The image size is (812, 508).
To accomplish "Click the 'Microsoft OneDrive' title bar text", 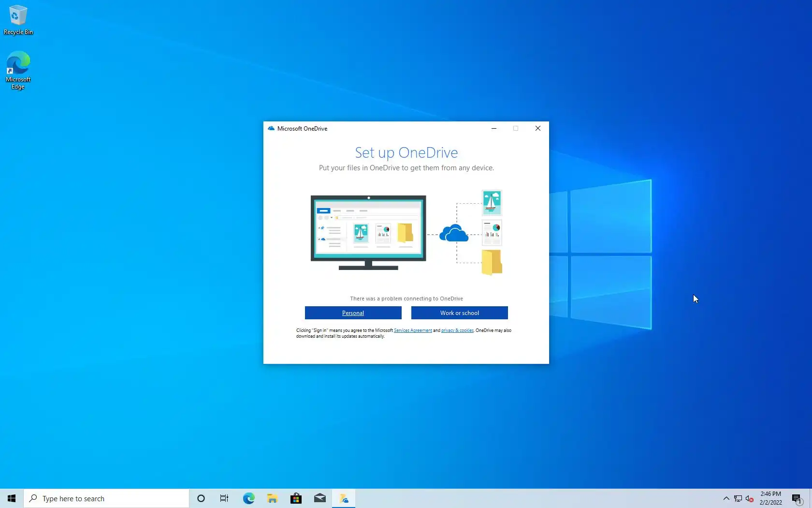I will pyautogui.click(x=302, y=129).
